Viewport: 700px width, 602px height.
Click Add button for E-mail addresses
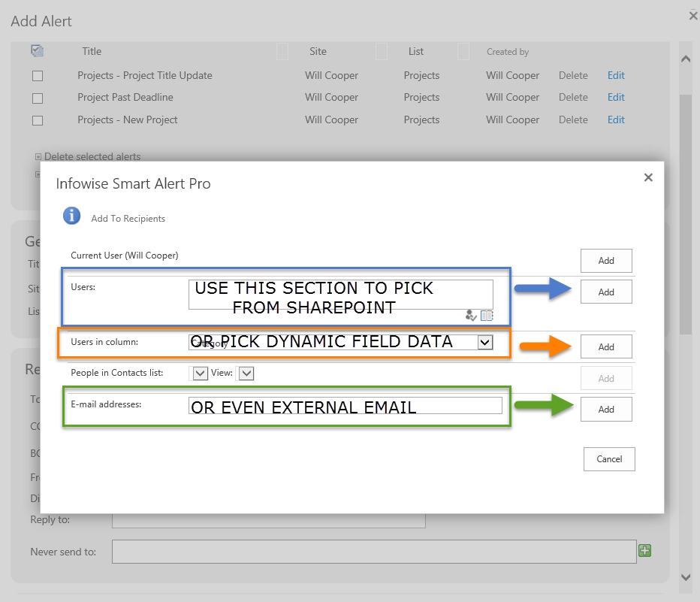point(606,410)
